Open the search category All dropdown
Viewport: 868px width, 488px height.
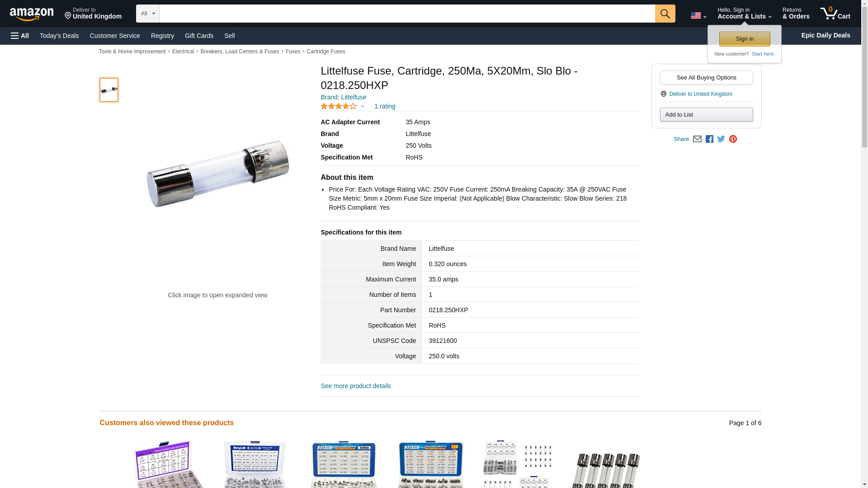pos(147,14)
